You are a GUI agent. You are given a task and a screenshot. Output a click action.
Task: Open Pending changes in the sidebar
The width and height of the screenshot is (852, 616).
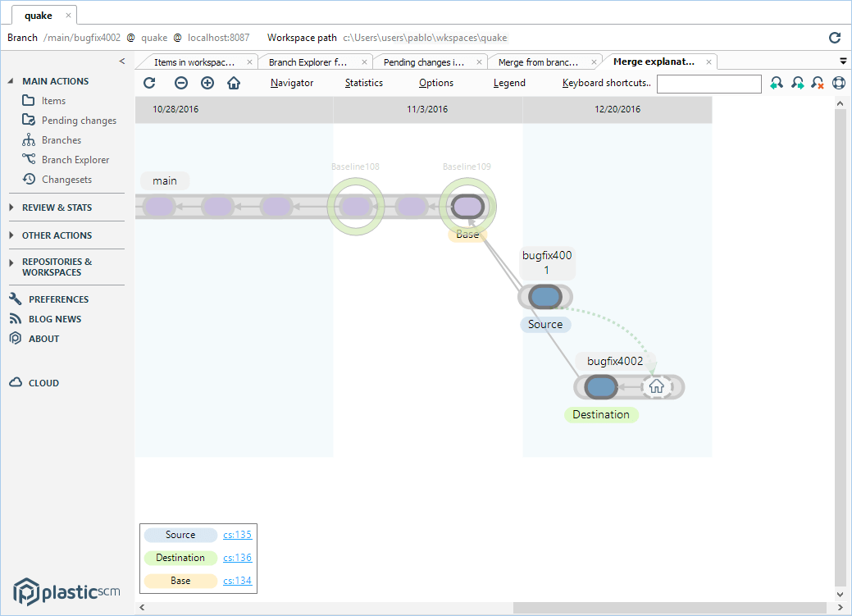79,121
